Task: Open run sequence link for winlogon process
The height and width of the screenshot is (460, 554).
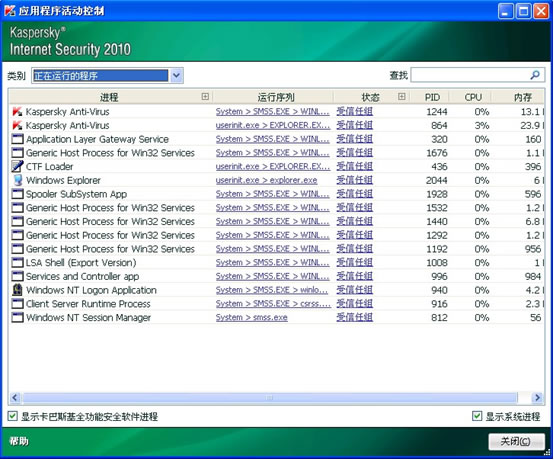Action: [x=272, y=290]
